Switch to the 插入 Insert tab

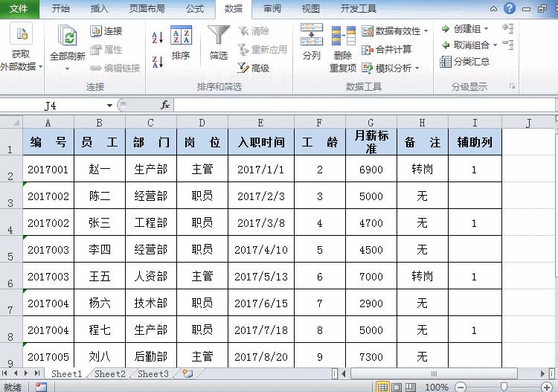coord(99,9)
